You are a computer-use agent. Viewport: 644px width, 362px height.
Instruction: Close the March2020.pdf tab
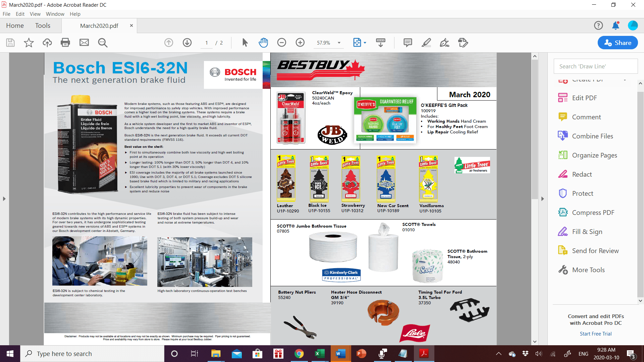pyautogui.click(x=131, y=25)
